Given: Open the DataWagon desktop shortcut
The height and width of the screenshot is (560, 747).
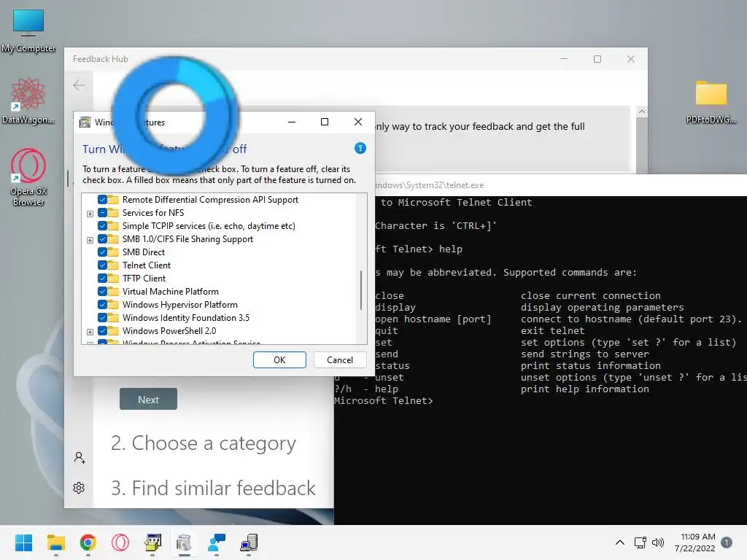Looking at the screenshot, I should [28, 101].
